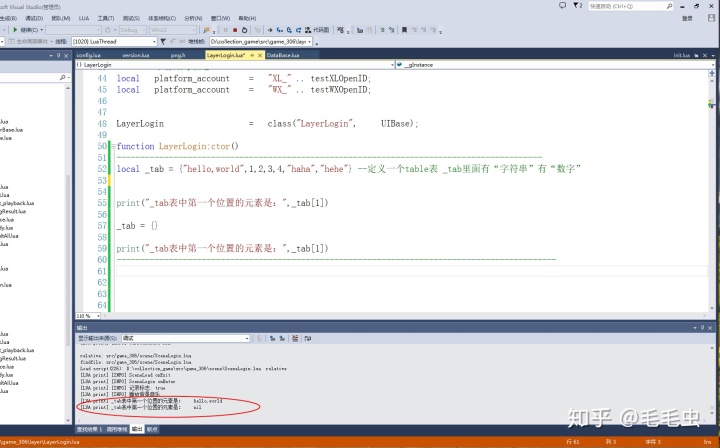Switch to the DataBase.lua tab
This screenshot has width=720, height=448.
point(283,55)
